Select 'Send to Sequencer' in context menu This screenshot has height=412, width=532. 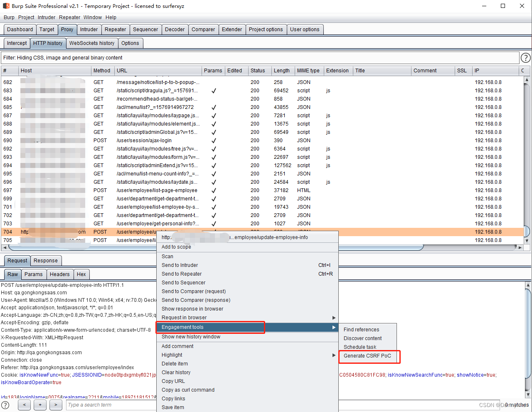click(247, 283)
